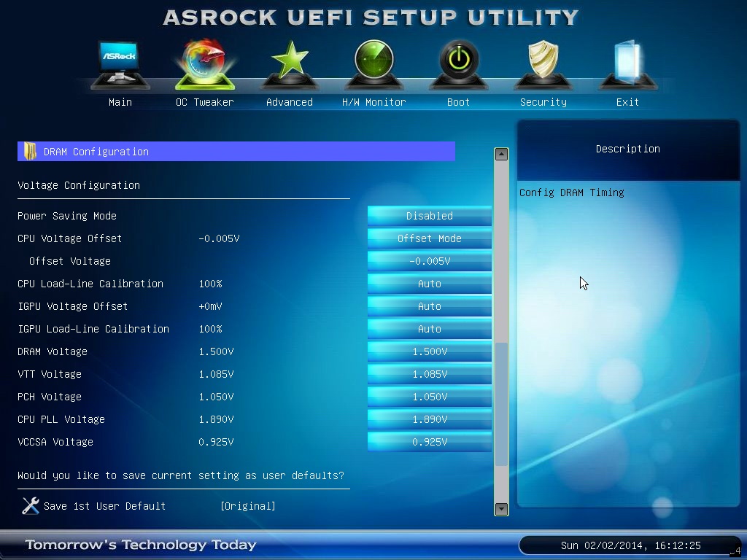This screenshot has width=747, height=560.
Task: Click the vertical scrollbar thumb
Action: pos(501,404)
